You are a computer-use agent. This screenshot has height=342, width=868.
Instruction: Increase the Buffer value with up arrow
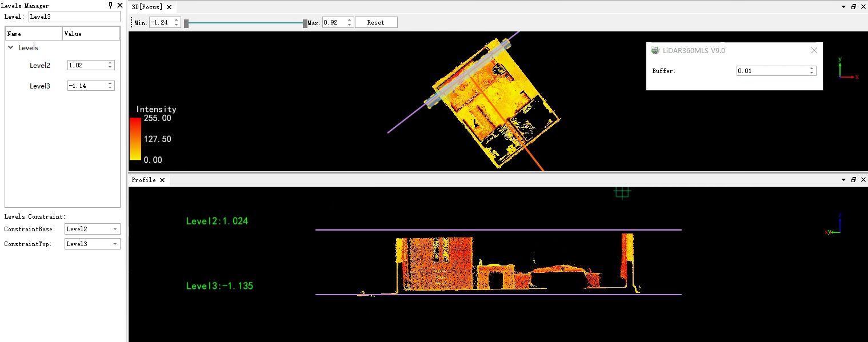[811, 69]
